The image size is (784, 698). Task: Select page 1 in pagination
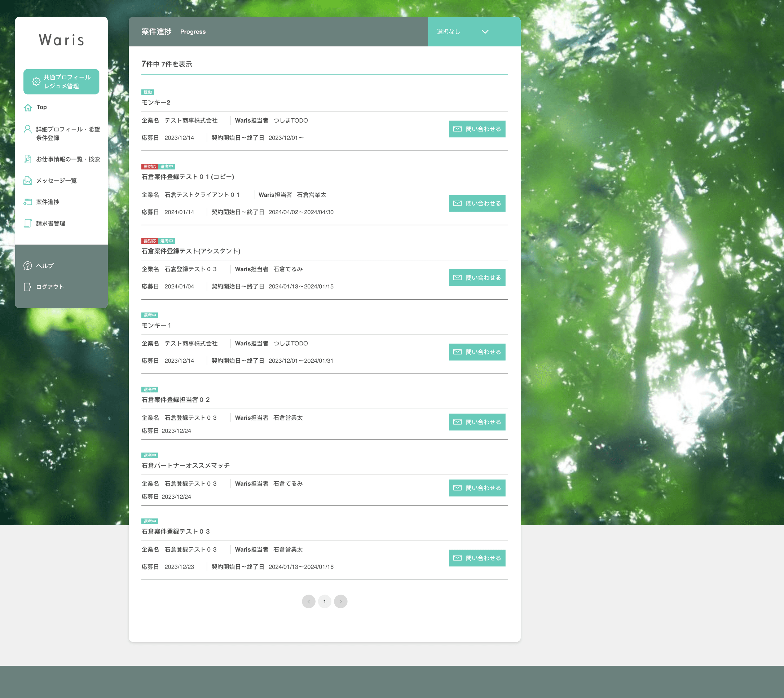point(325,601)
